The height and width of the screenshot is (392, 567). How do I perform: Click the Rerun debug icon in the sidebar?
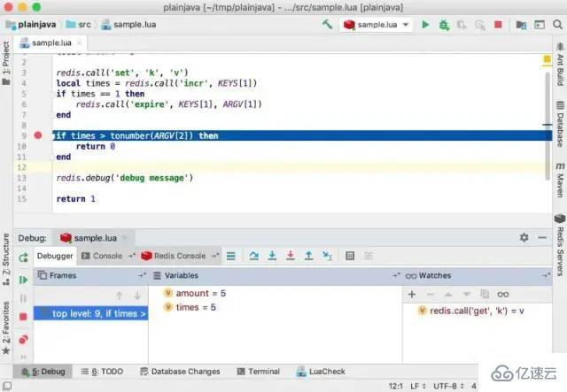pyautogui.click(x=24, y=256)
